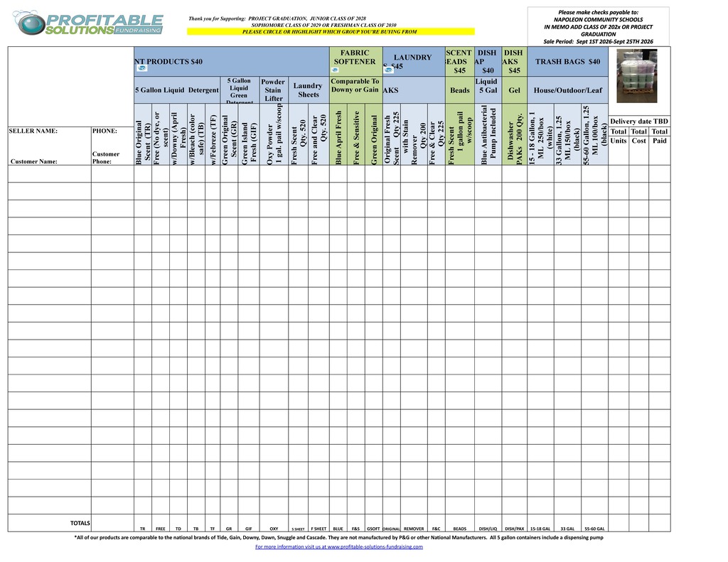The image size is (728, 562).
Task: Click the Total Units column header
Action: tap(619, 136)
